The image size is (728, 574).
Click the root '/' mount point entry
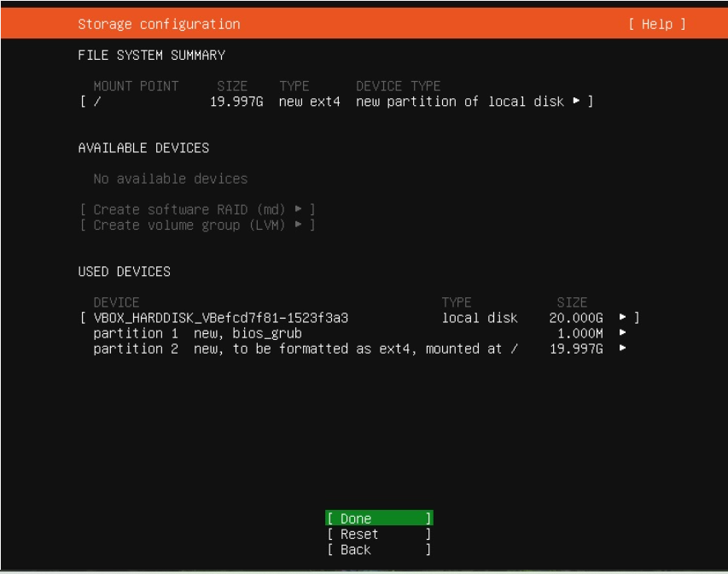[97, 102]
